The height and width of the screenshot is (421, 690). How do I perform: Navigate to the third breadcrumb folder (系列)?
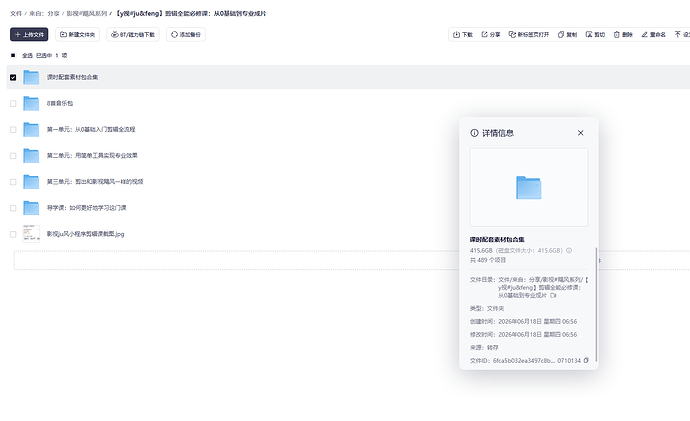[87, 14]
